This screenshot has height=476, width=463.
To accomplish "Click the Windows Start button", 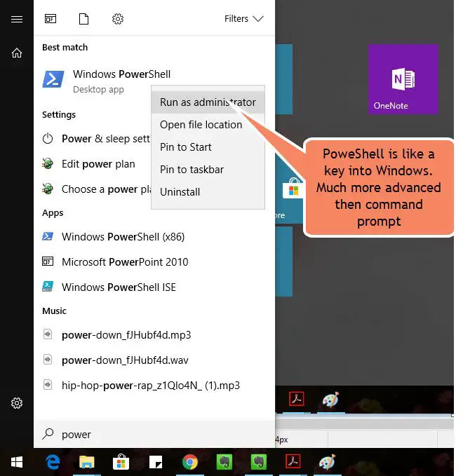I will (17, 463).
